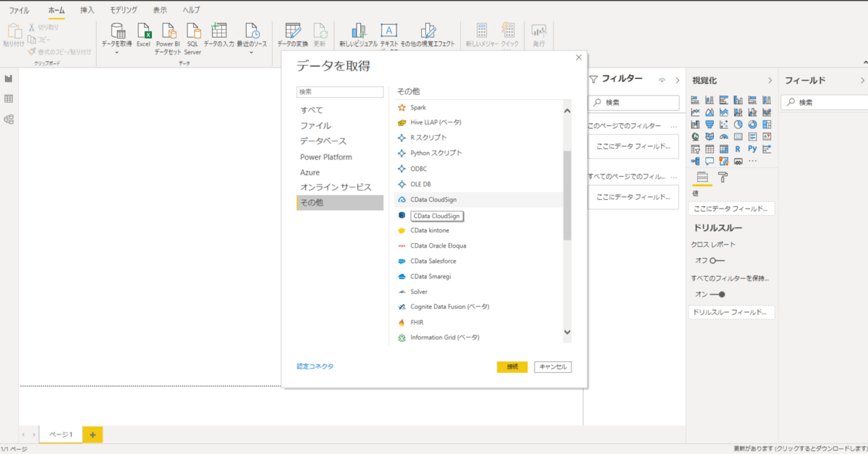Viewport: 868px width, 454px height.
Task: Choose Power Platform category in the dialog
Action: tap(340, 156)
